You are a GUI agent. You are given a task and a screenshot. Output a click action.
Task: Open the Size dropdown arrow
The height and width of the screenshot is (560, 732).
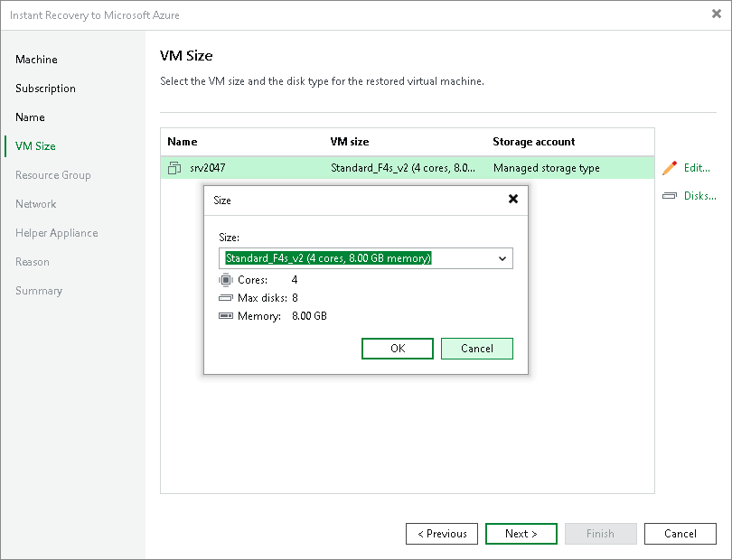pos(502,258)
